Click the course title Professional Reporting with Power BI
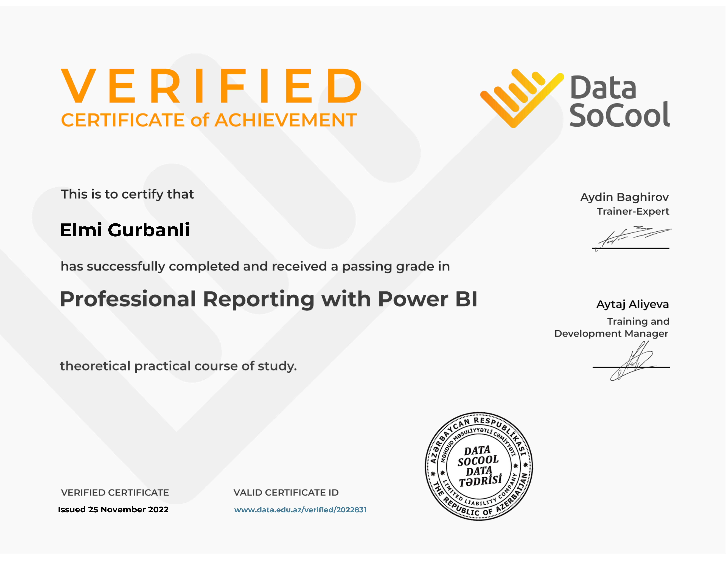The width and height of the screenshot is (728, 563). 268,299
